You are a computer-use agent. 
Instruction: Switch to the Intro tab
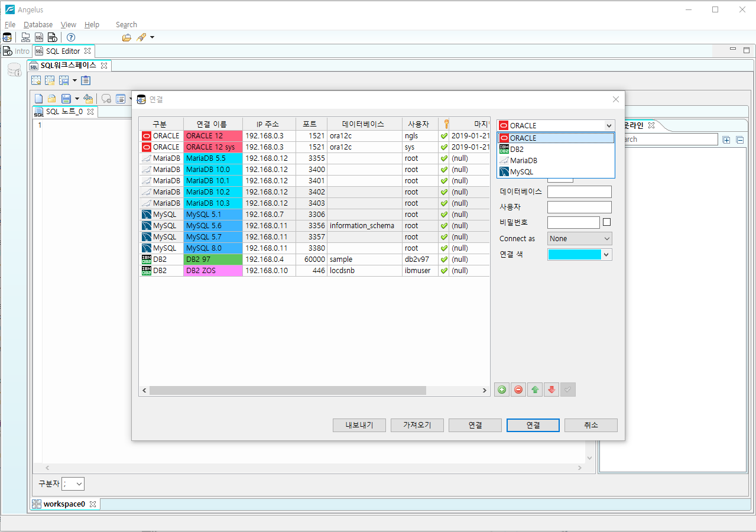pyautogui.click(x=17, y=51)
